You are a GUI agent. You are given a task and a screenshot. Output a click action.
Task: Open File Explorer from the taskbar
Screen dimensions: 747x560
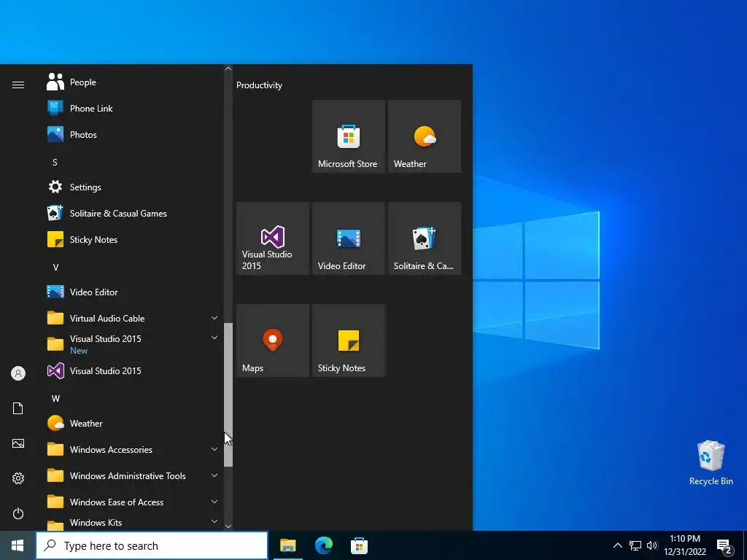click(287, 545)
